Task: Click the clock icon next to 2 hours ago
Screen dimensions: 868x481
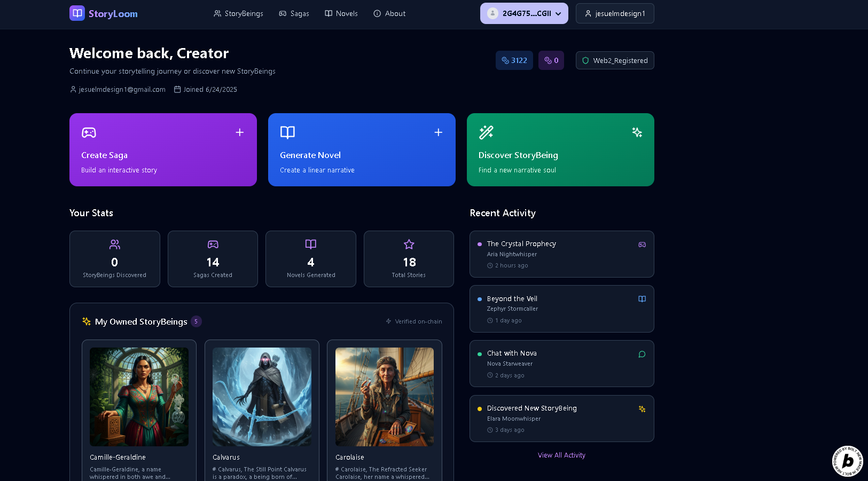Action: click(490, 265)
